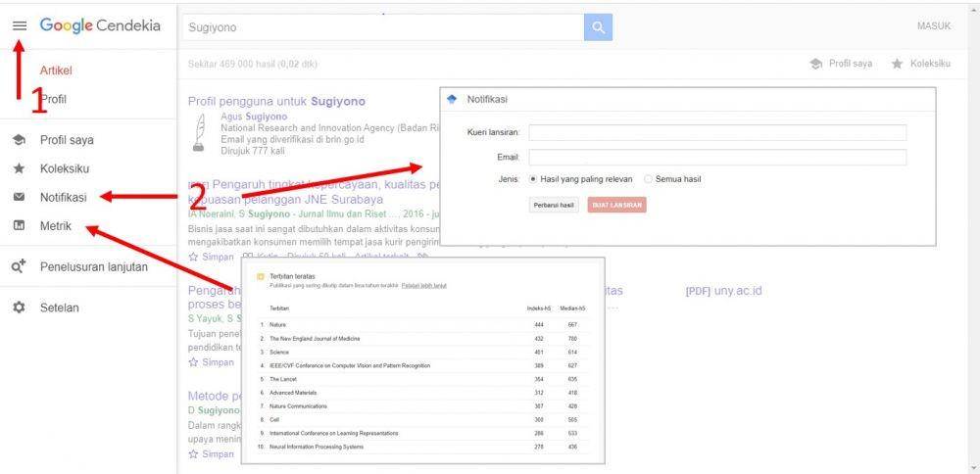Click the star icon beside Koleksiku in sidebar
This screenshot has height=474, width=980.
pos(20,168)
